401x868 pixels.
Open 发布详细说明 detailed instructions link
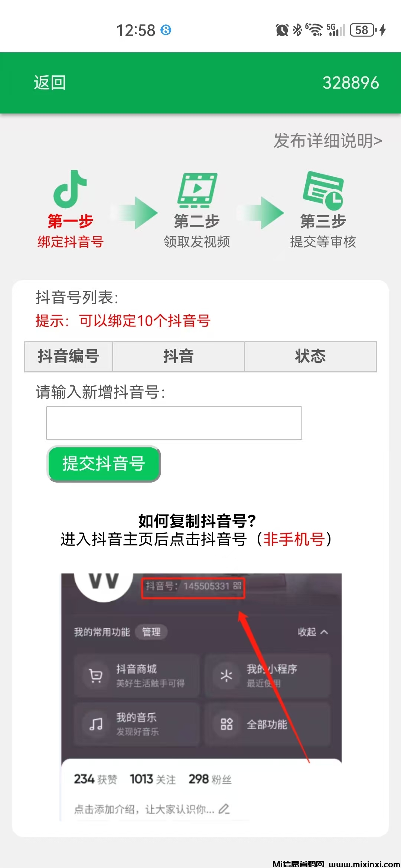[x=328, y=141]
